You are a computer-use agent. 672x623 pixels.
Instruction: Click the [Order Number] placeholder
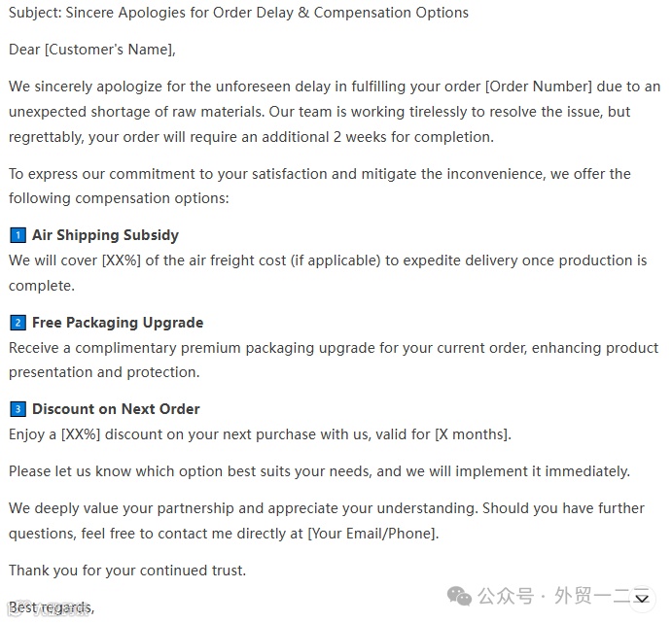click(x=539, y=87)
